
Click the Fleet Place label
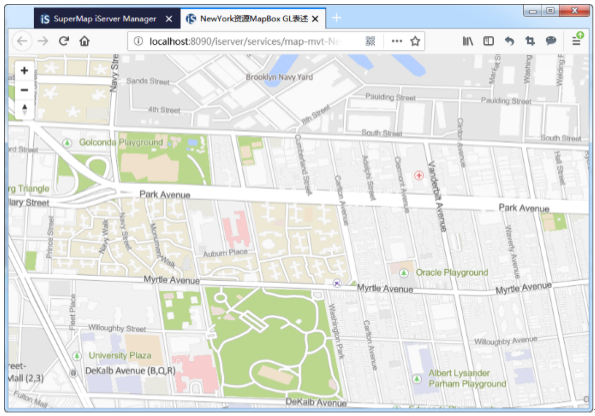pyautogui.click(x=72, y=312)
